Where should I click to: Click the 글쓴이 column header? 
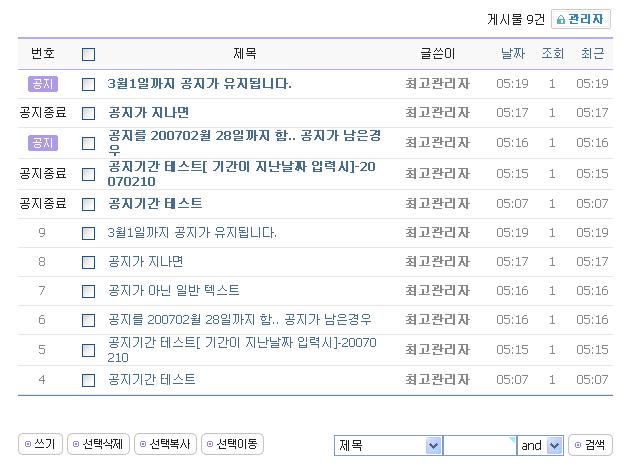(437, 53)
